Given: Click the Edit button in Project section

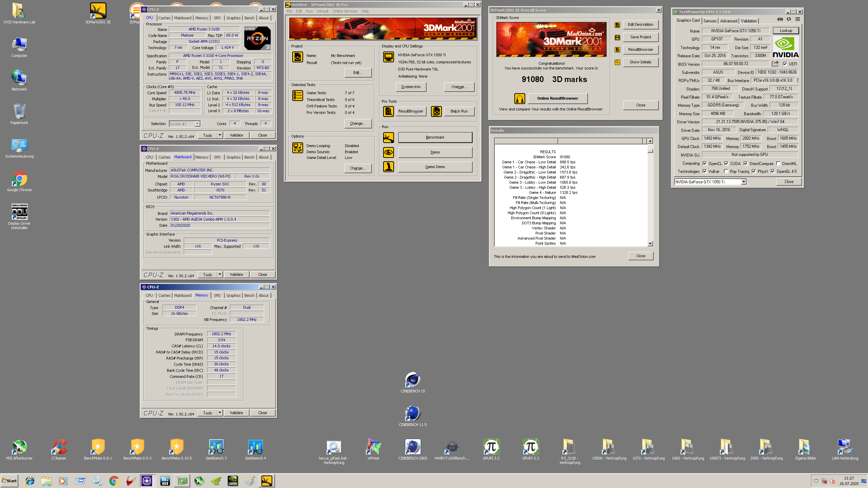Looking at the screenshot, I should [x=358, y=73].
